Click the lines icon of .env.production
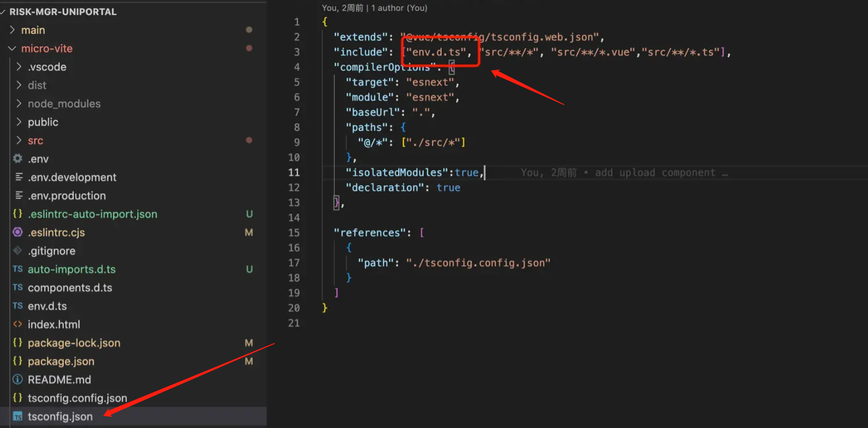The image size is (868, 428). coord(19,196)
